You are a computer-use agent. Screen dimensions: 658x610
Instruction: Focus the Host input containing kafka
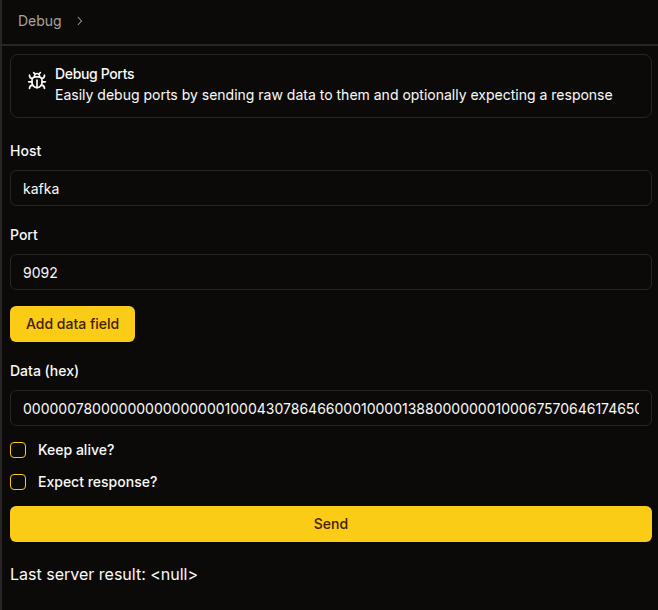tap(330, 188)
